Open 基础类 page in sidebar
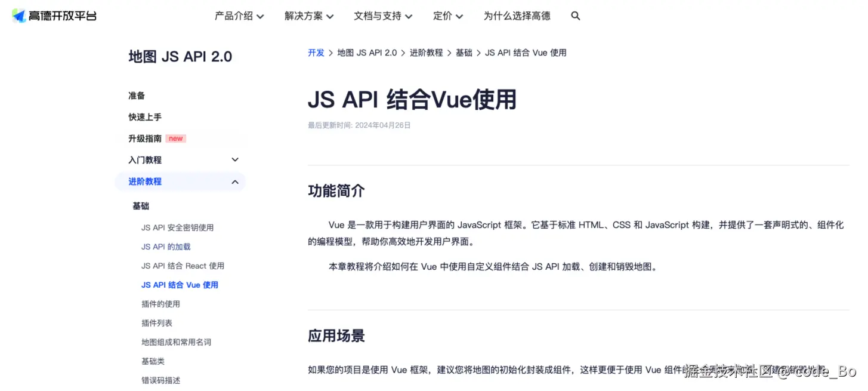Screen dimensions: 868x391 (153, 361)
